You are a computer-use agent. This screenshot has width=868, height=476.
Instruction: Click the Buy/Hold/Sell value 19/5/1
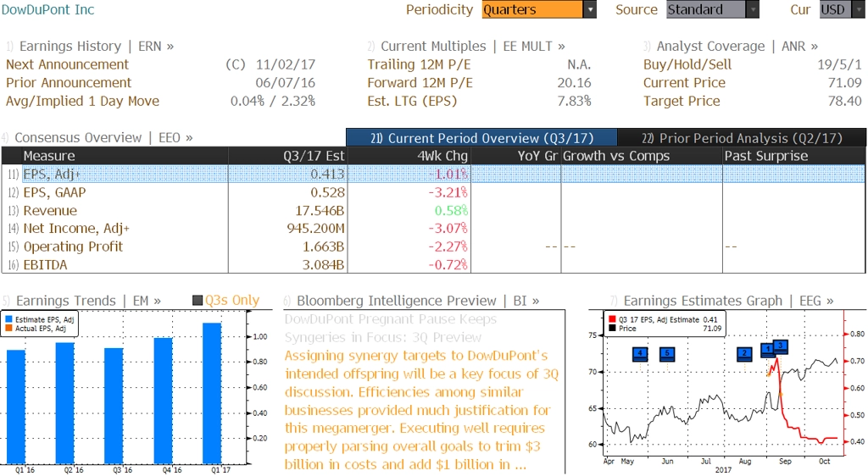(x=840, y=64)
